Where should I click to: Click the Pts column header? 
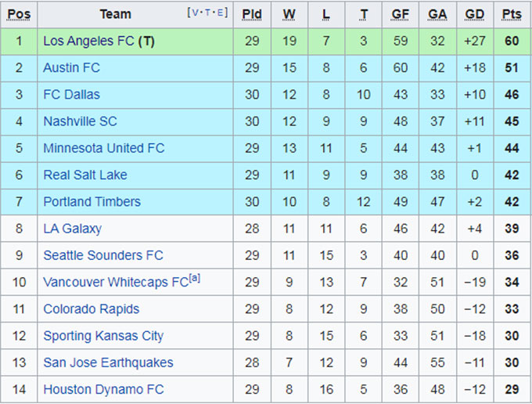click(512, 14)
